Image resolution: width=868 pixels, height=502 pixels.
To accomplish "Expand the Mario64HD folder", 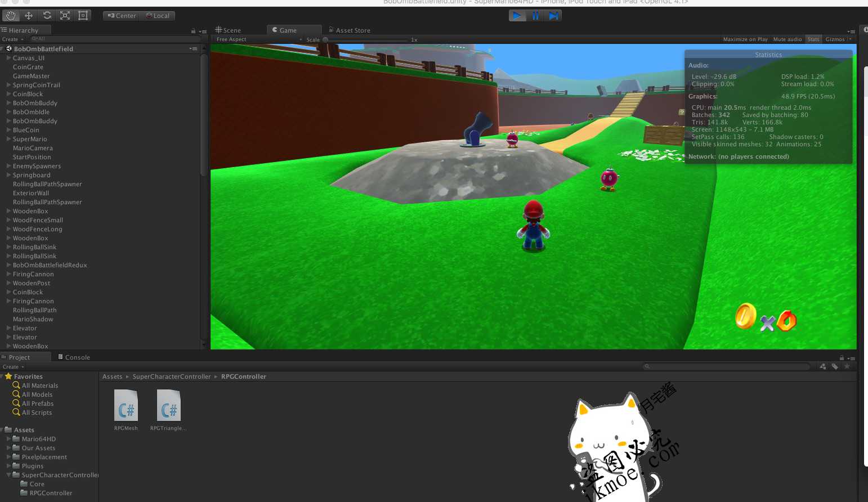I will click(8, 439).
